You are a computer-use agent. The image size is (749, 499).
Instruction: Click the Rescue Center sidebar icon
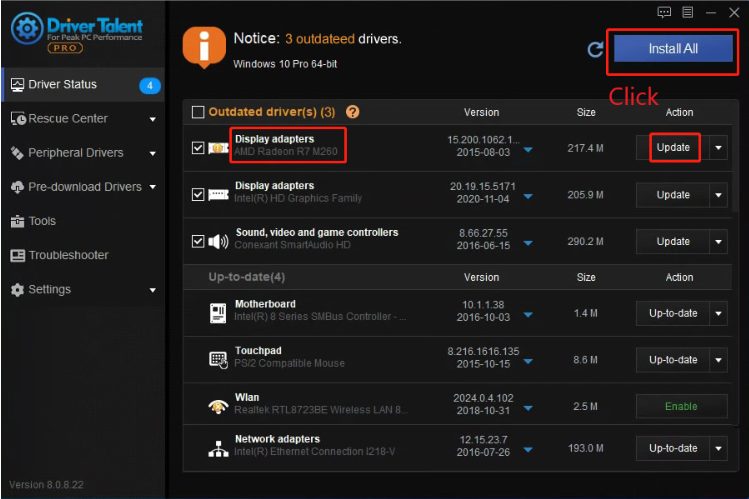pyautogui.click(x=18, y=118)
